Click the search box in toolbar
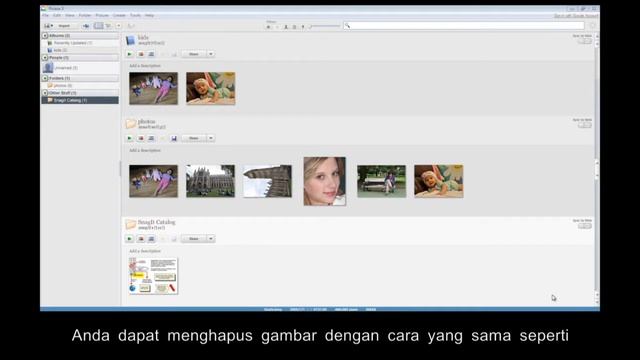 coord(464,26)
